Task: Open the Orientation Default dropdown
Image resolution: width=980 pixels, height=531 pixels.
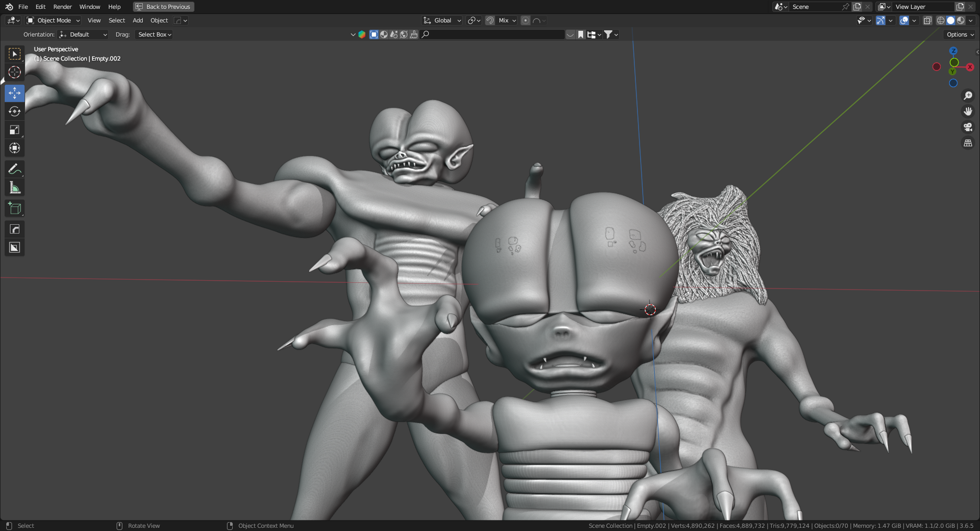Action: pos(83,34)
